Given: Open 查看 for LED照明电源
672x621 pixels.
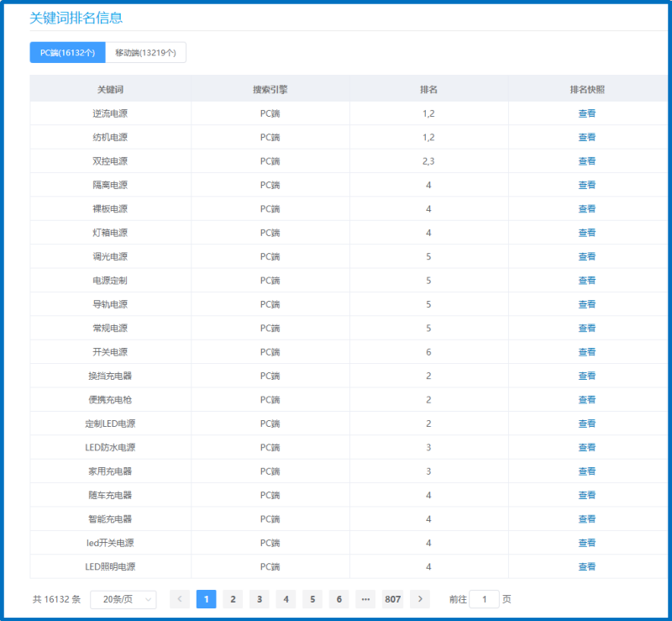Looking at the screenshot, I should click(586, 566).
